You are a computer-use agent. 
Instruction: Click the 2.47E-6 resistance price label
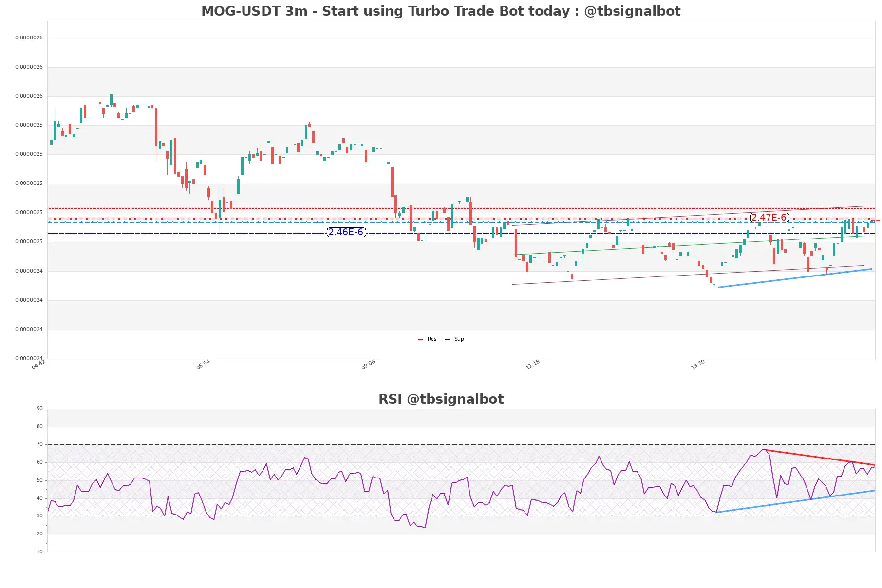coord(769,218)
